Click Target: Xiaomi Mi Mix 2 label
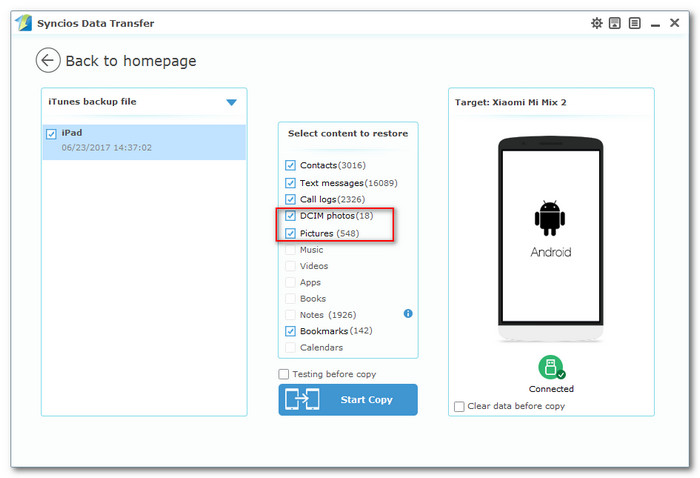The image size is (700, 478). tap(510, 102)
